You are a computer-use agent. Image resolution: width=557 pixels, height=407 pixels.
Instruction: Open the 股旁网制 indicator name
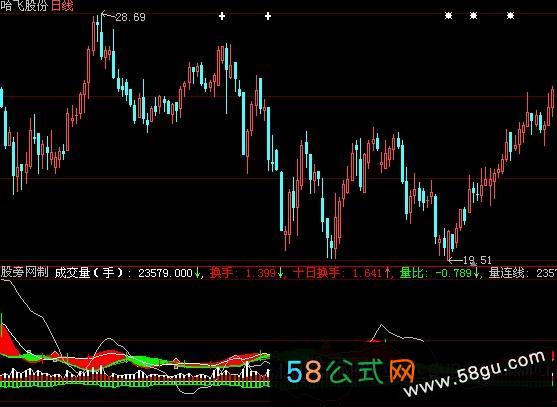[24, 272]
